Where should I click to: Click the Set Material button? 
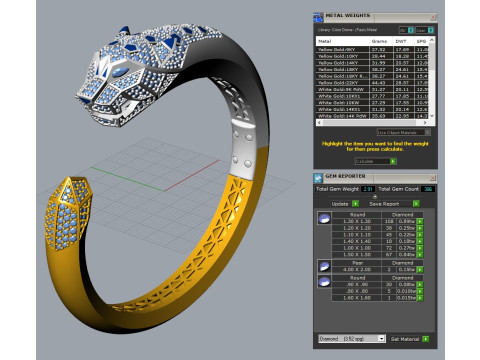pyautogui.click(x=405, y=339)
